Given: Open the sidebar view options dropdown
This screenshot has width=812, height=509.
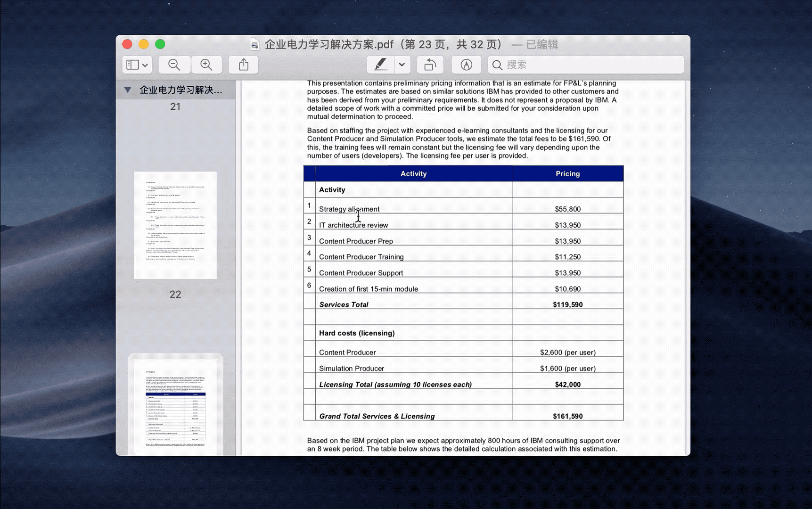Looking at the screenshot, I should point(138,65).
